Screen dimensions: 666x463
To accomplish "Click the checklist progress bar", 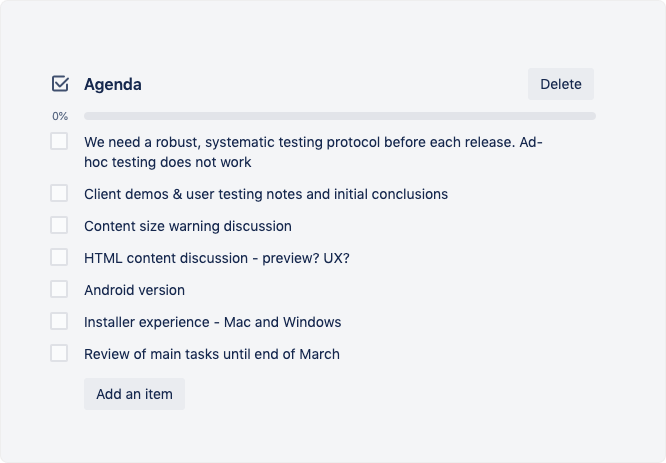I will tap(340, 116).
